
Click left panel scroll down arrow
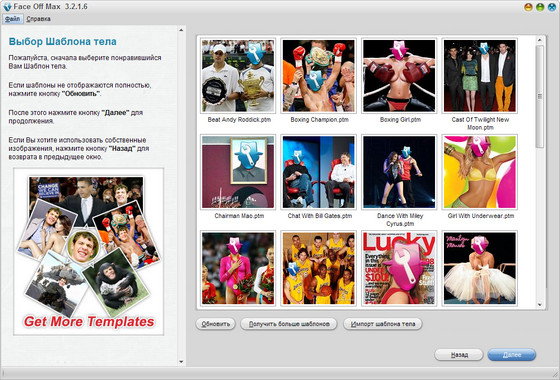point(181,362)
